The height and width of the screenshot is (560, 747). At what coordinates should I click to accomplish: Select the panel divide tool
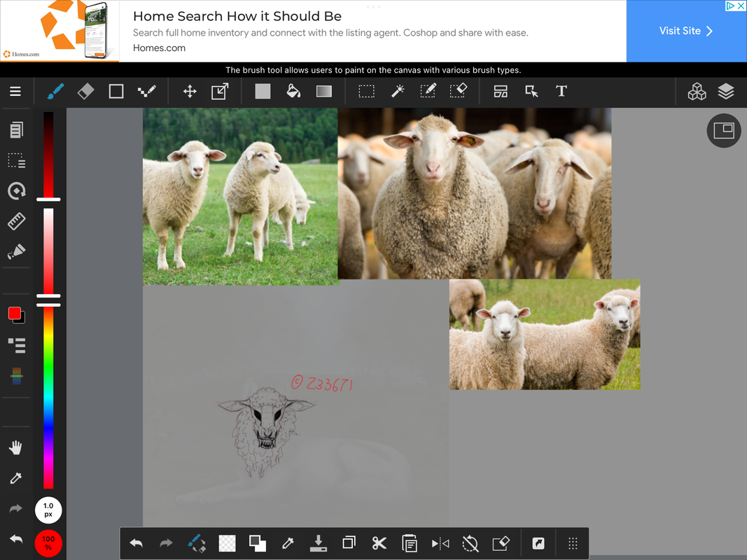pyautogui.click(x=501, y=91)
